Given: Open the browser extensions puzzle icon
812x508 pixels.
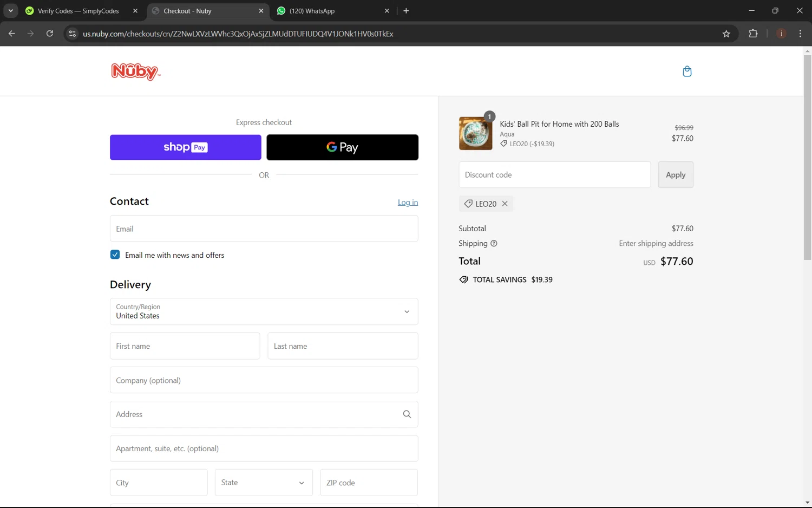Looking at the screenshot, I should pos(753,34).
